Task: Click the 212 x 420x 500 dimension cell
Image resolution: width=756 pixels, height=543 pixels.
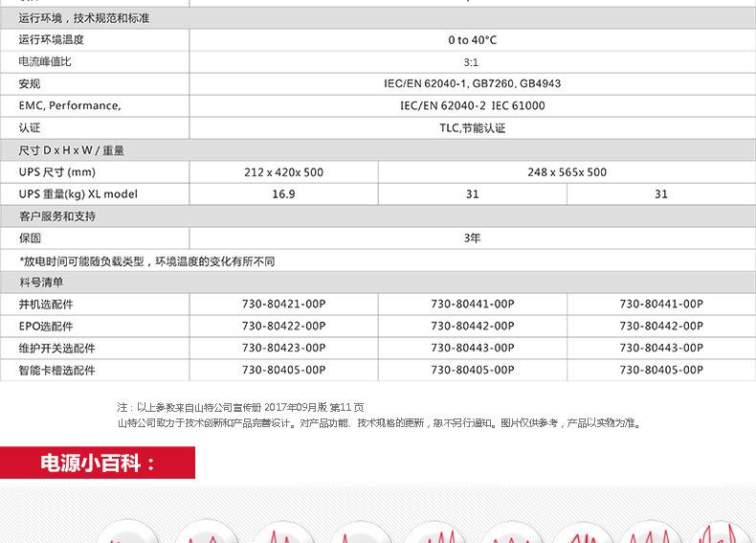Action: pos(283,172)
